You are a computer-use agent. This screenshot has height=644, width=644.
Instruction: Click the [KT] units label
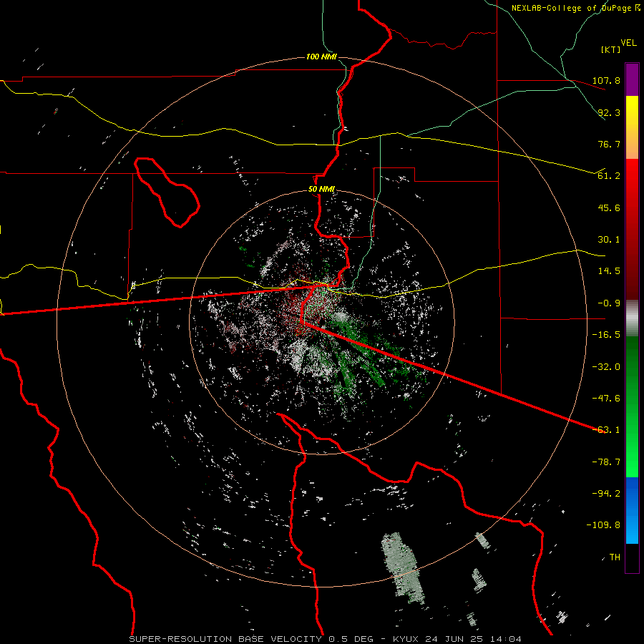click(x=611, y=49)
